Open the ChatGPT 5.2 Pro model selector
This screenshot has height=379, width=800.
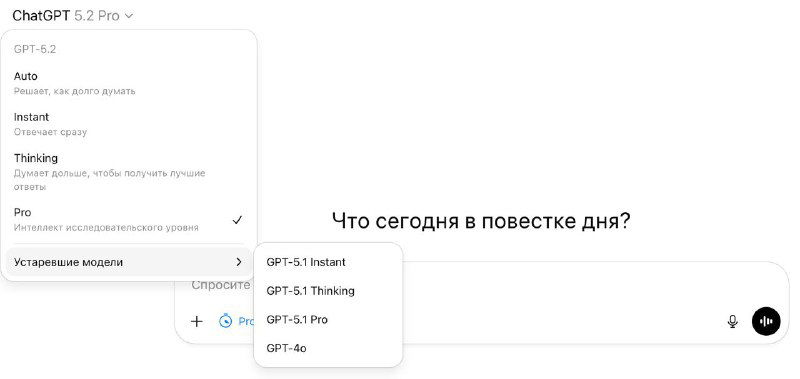pos(72,16)
